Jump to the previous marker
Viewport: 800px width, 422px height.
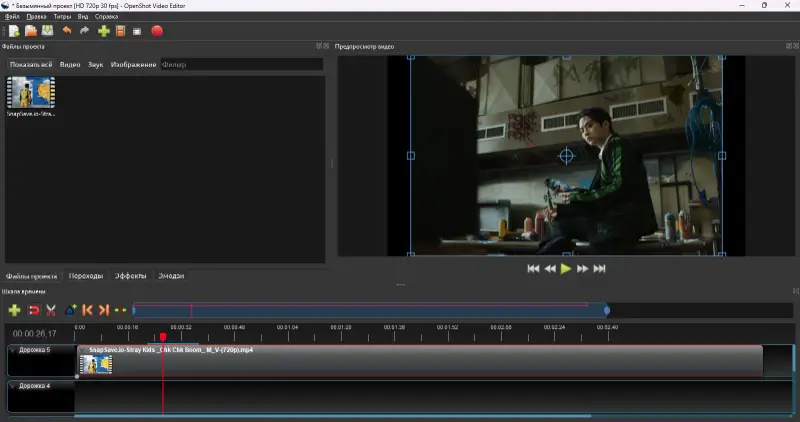[x=87, y=310]
